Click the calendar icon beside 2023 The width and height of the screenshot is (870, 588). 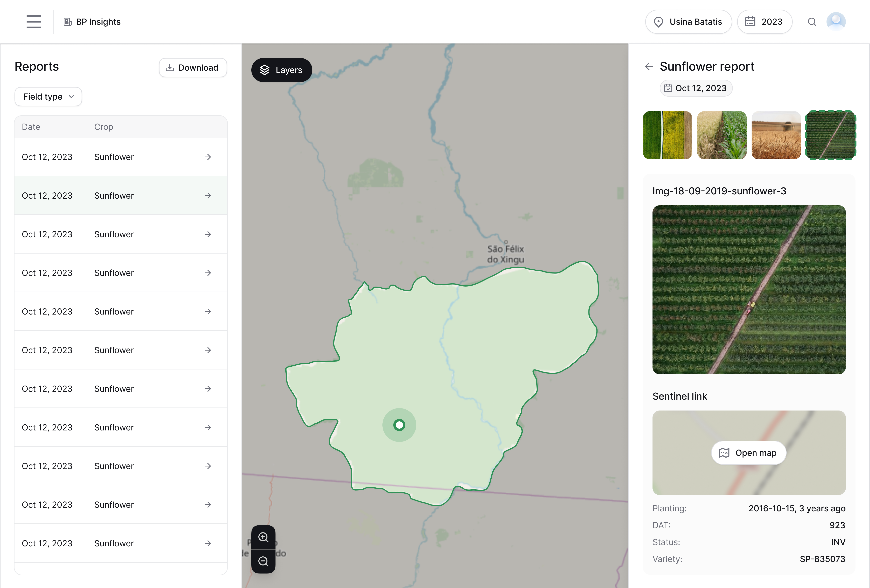click(750, 22)
